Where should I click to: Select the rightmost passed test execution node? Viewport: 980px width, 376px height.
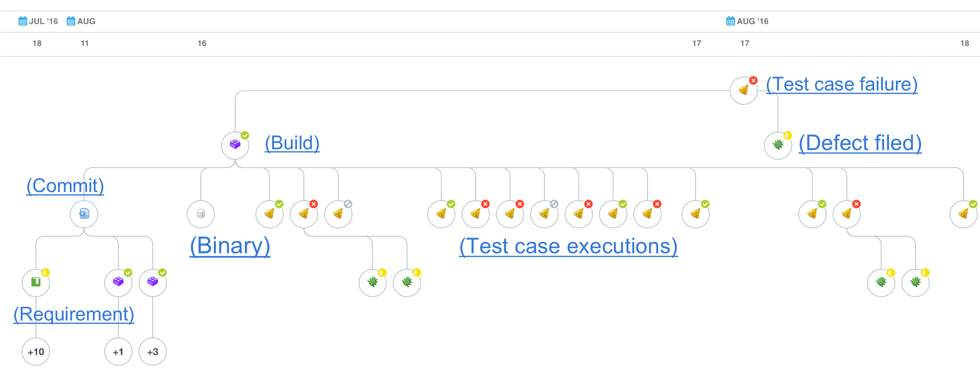coord(963,214)
